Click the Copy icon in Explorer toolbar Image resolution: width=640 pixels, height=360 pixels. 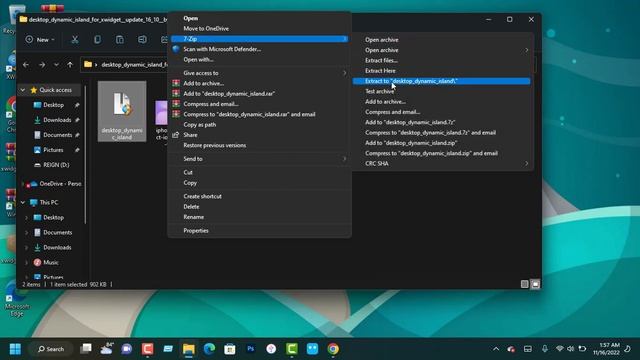point(97,40)
